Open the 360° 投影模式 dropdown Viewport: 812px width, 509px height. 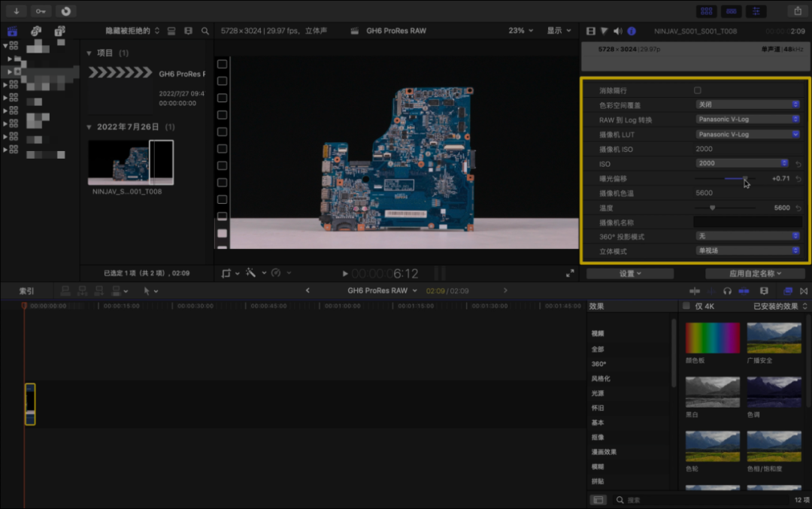tap(748, 236)
